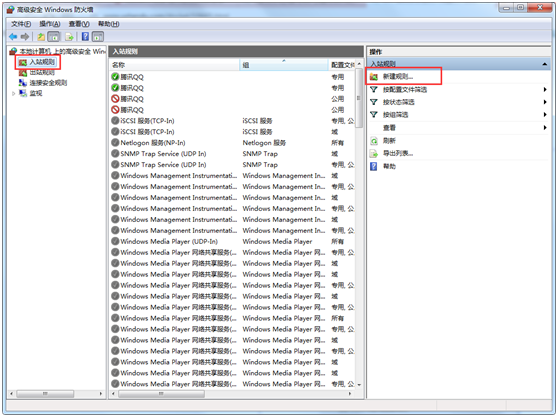
Task: Click the blue help question mark toolbar icon
Action: click(85, 36)
